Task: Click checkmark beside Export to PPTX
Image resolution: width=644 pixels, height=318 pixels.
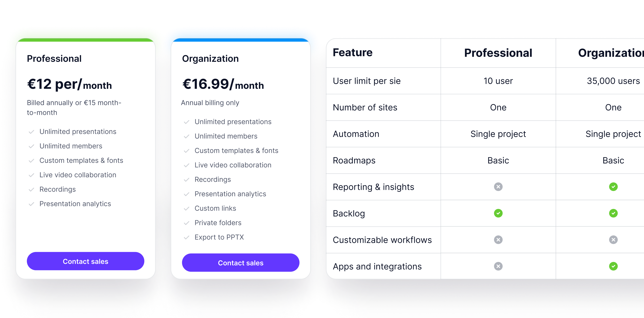Action: (186, 237)
